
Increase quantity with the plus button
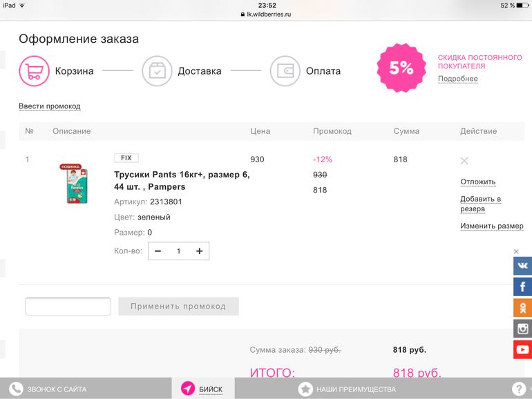(199, 251)
